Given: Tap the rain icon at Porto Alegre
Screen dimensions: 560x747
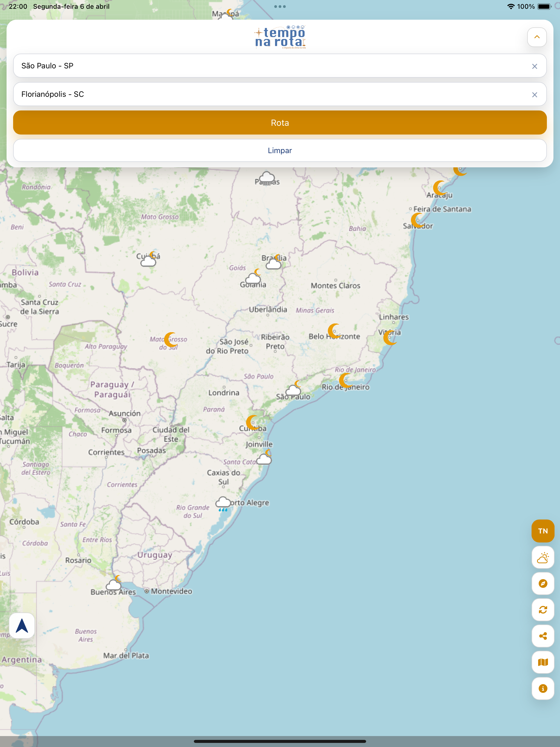Looking at the screenshot, I should [223, 504].
